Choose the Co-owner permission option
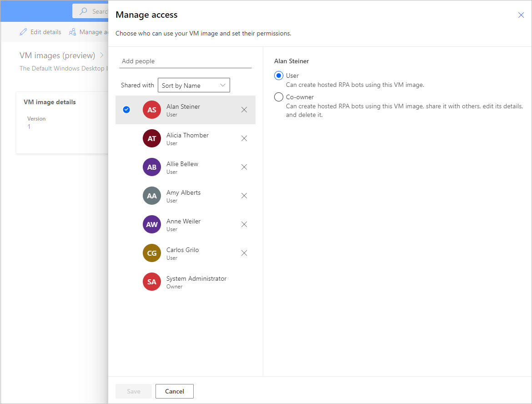Screen dimensions: 532x404 279,97
